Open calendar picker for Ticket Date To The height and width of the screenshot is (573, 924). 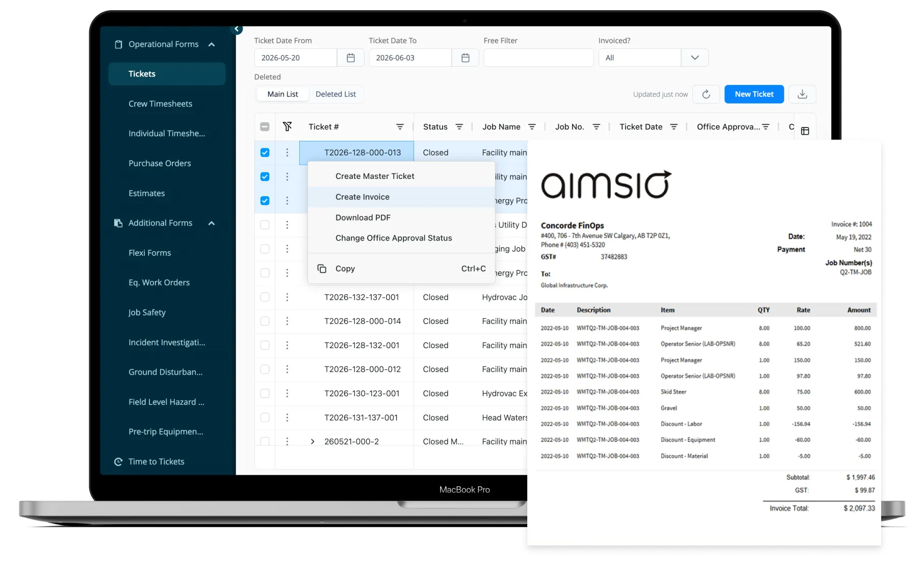point(466,58)
